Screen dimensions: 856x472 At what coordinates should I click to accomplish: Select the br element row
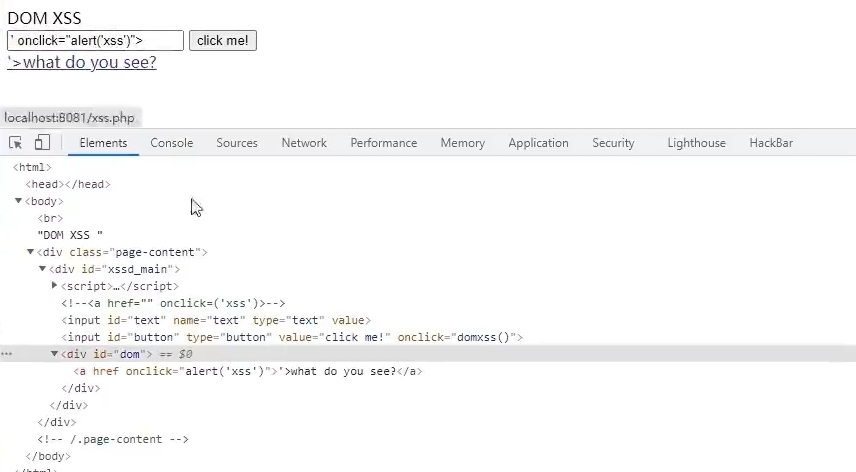[x=50, y=218]
